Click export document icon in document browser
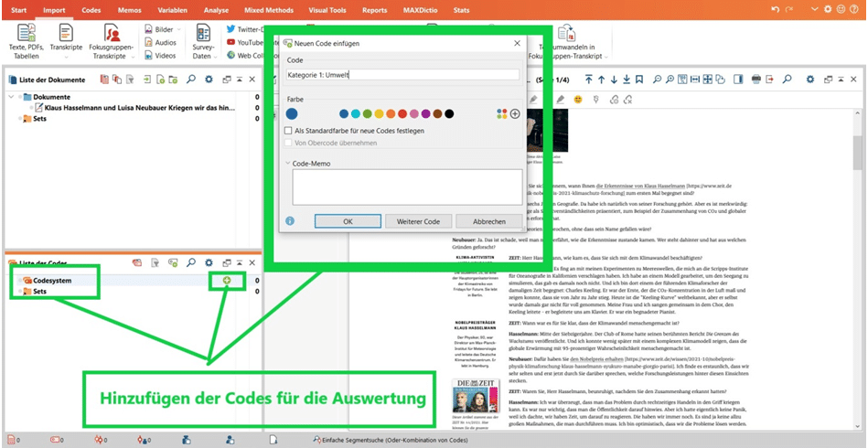 click(x=769, y=80)
